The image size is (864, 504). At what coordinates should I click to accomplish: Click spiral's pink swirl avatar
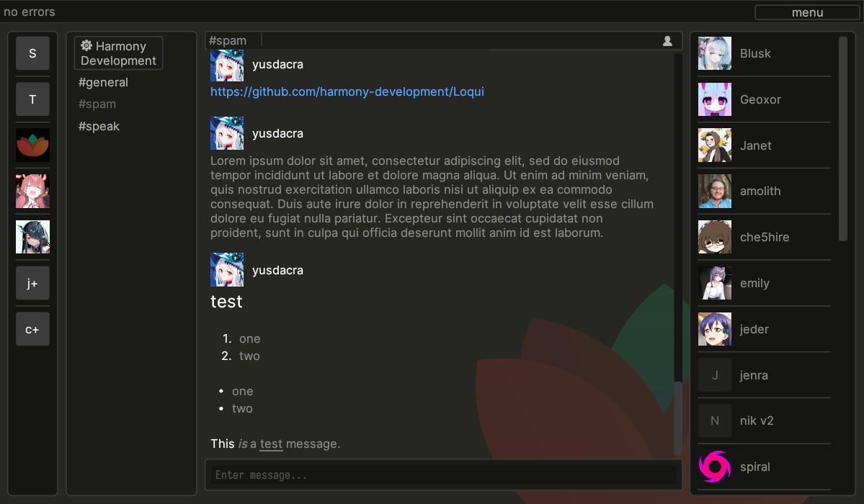(715, 467)
